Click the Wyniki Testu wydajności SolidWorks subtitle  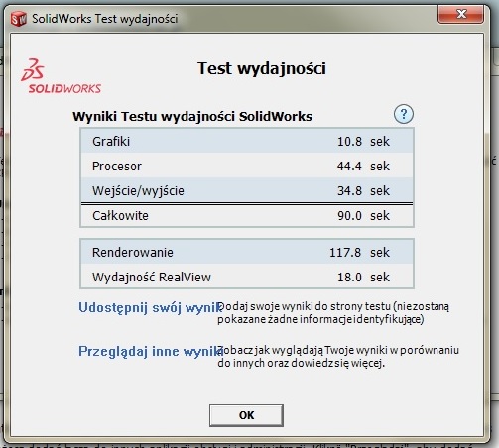coord(192,116)
